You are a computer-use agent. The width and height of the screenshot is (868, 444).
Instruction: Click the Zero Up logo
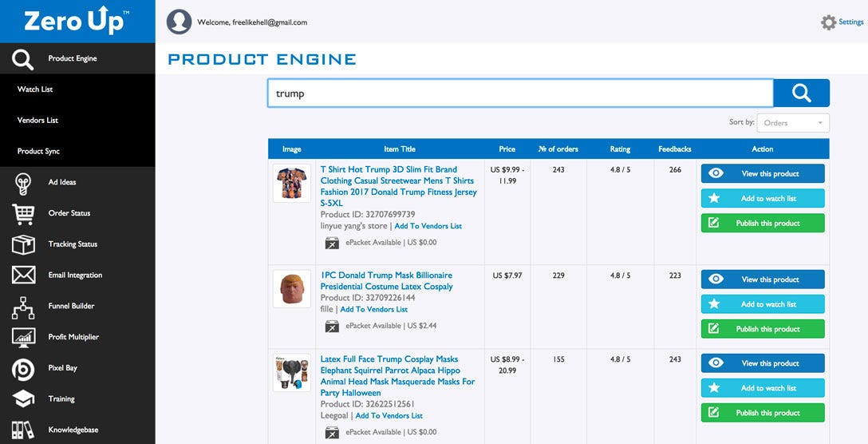point(77,21)
